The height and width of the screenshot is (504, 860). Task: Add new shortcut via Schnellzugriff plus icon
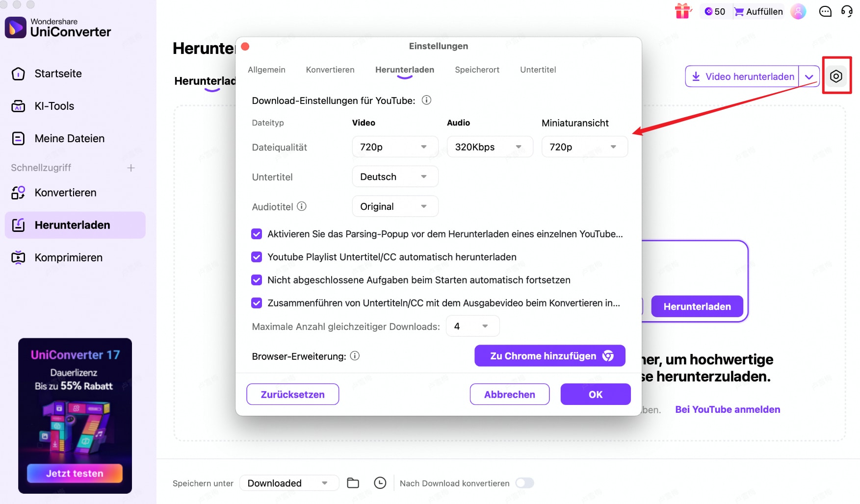130,168
